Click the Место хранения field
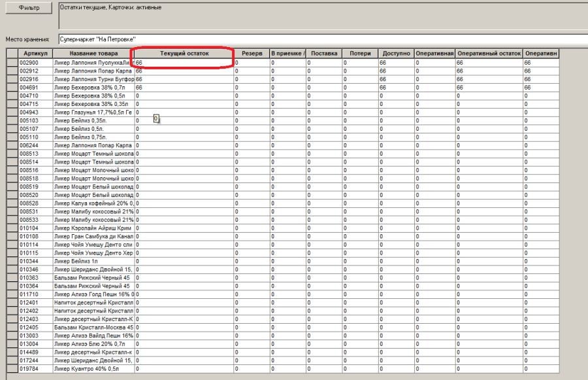The width and height of the screenshot is (588, 380). pos(323,39)
